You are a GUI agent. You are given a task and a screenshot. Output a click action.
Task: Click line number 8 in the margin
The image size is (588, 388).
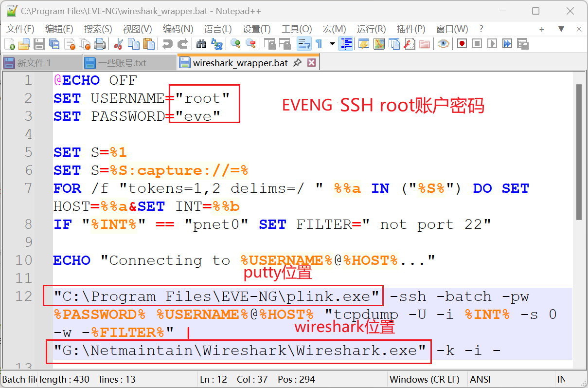coord(27,224)
